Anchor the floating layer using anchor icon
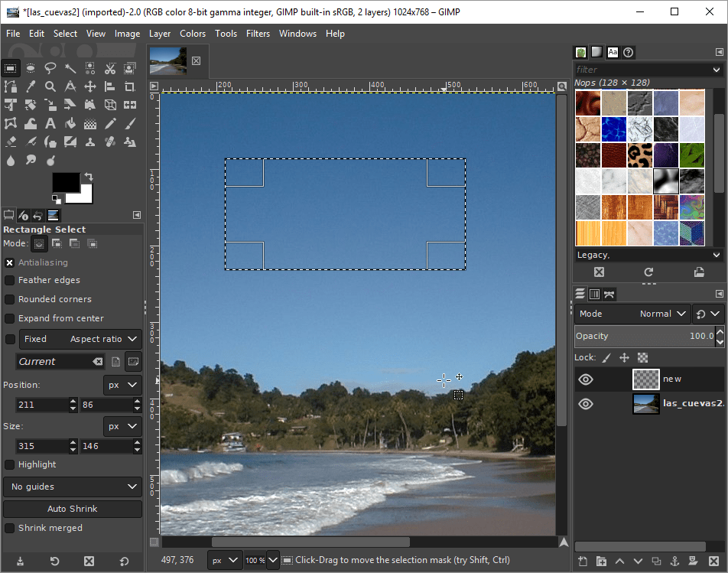Screen dimensions: 728x573 pos(674,562)
